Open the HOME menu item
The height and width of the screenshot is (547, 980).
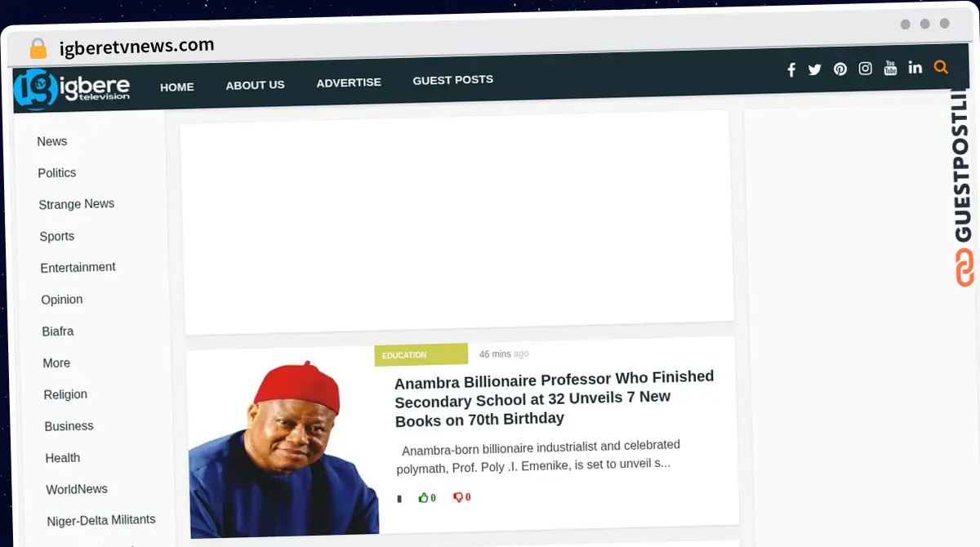pos(177,87)
